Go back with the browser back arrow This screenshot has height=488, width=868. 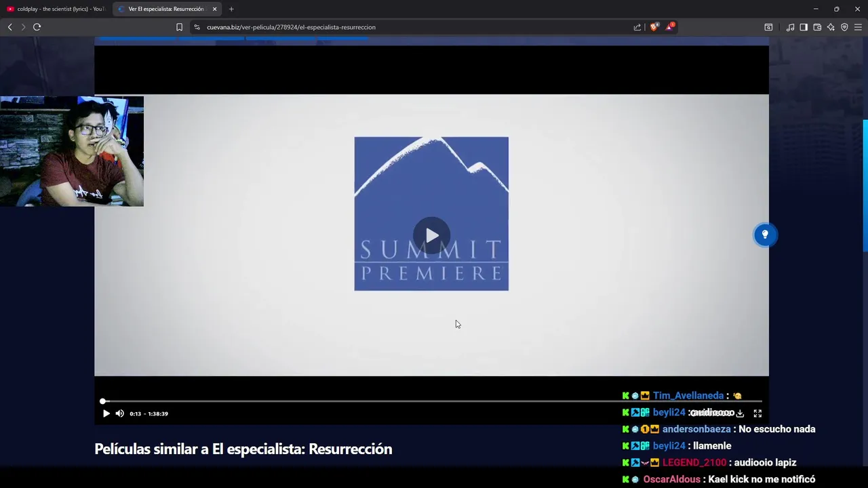pos(9,27)
